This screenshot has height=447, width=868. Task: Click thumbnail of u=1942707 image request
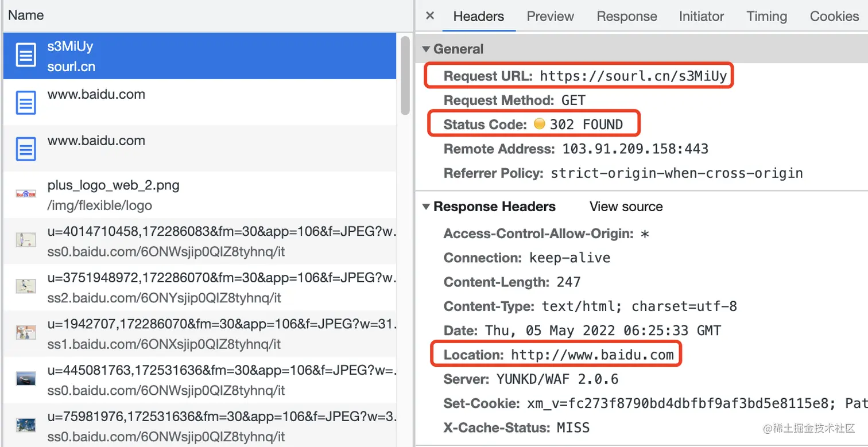pos(26,333)
